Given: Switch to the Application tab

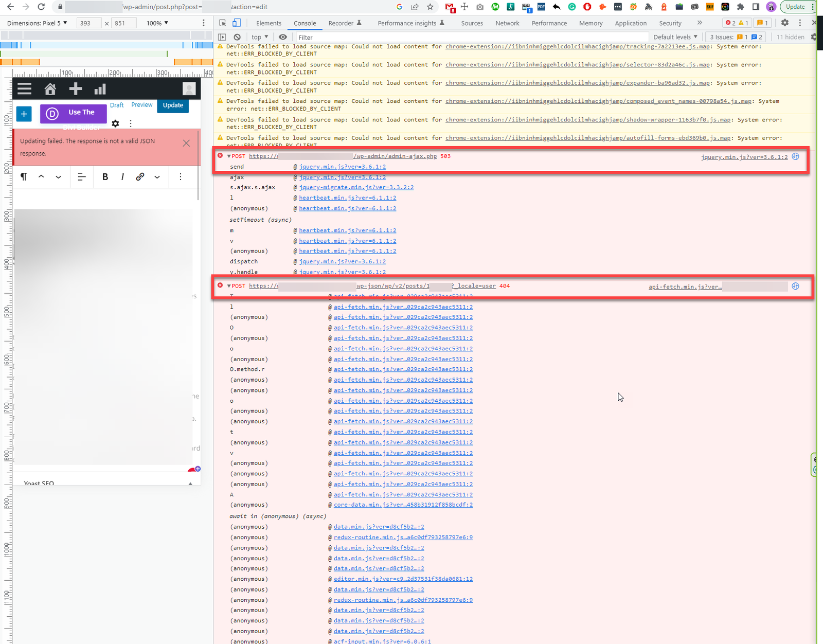Looking at the screenshot, I should click(631, 23).
